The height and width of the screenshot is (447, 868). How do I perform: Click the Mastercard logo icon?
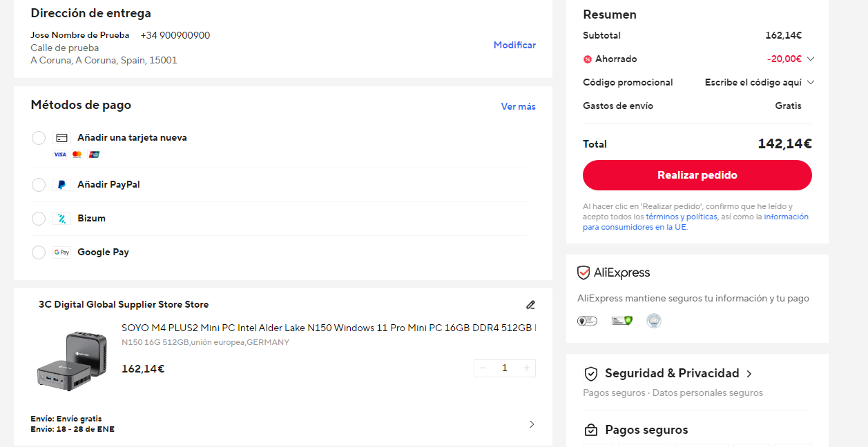coord(77,155)
